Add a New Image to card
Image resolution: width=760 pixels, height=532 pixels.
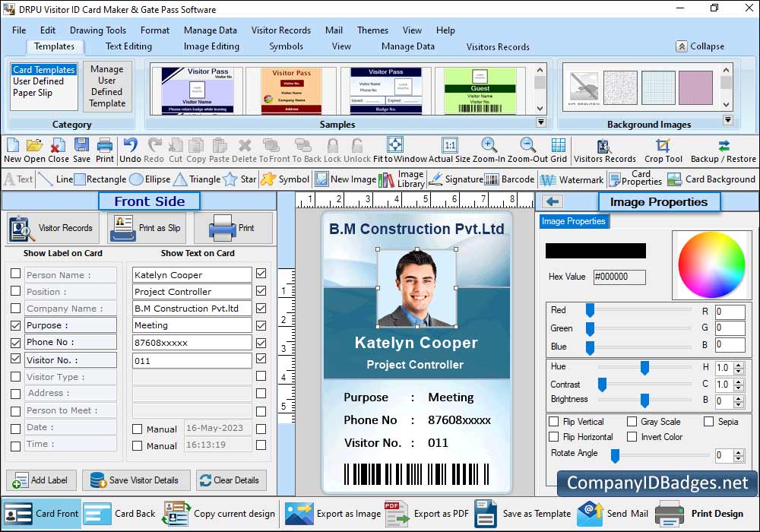tap(346, 179)
